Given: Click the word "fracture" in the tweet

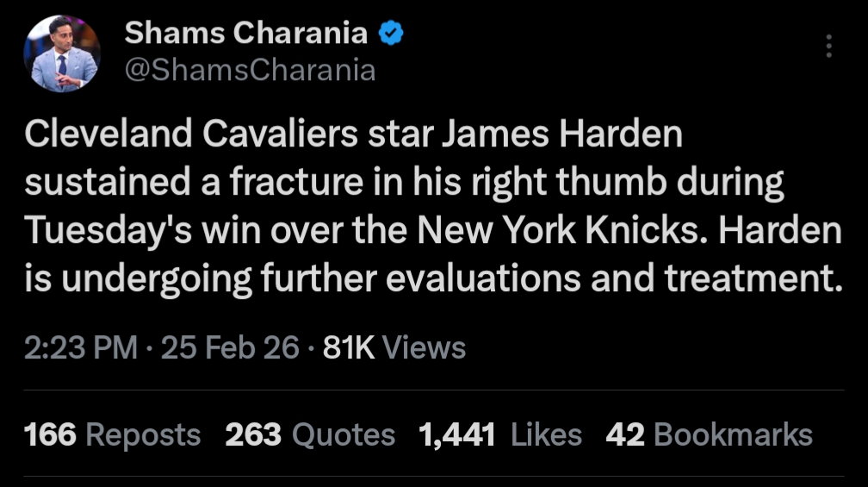Looking at the screenshot, I should click(292, 184).
